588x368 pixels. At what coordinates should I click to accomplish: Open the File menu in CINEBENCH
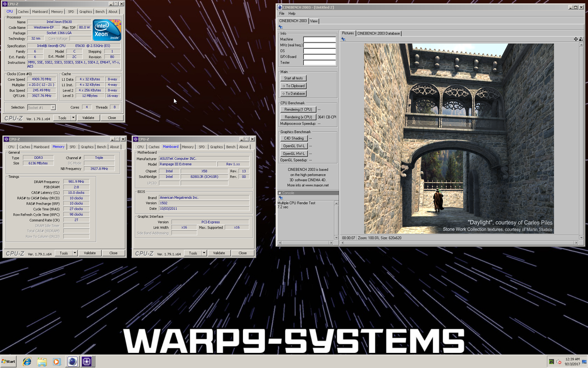point(282,13)
